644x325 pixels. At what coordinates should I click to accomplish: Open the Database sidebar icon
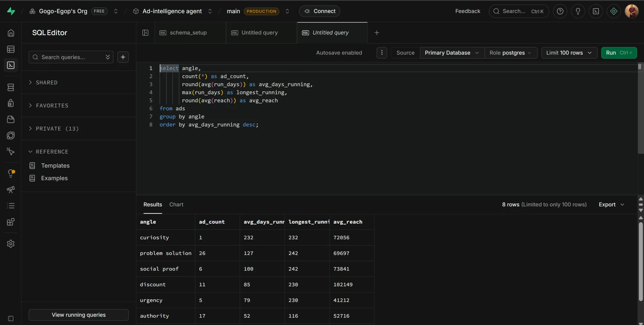click(11, 87)
